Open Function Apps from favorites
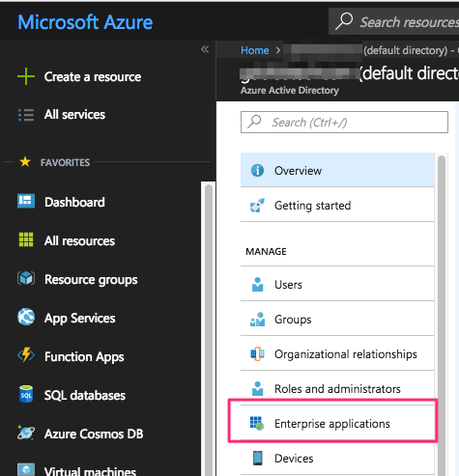Screen dimensions: 459x476 (x=84, y=357)
